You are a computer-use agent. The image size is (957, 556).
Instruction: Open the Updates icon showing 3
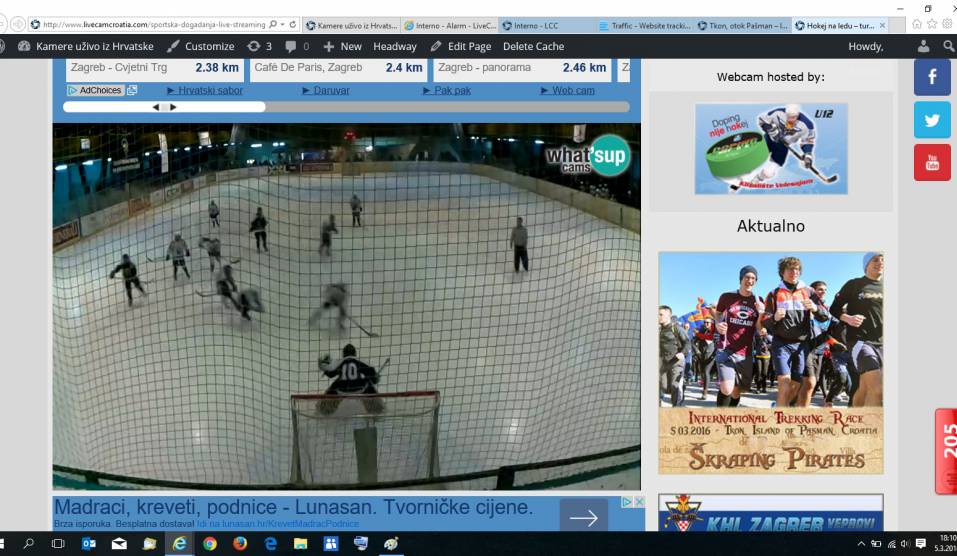pyautogui.click(x=259, y=46)
